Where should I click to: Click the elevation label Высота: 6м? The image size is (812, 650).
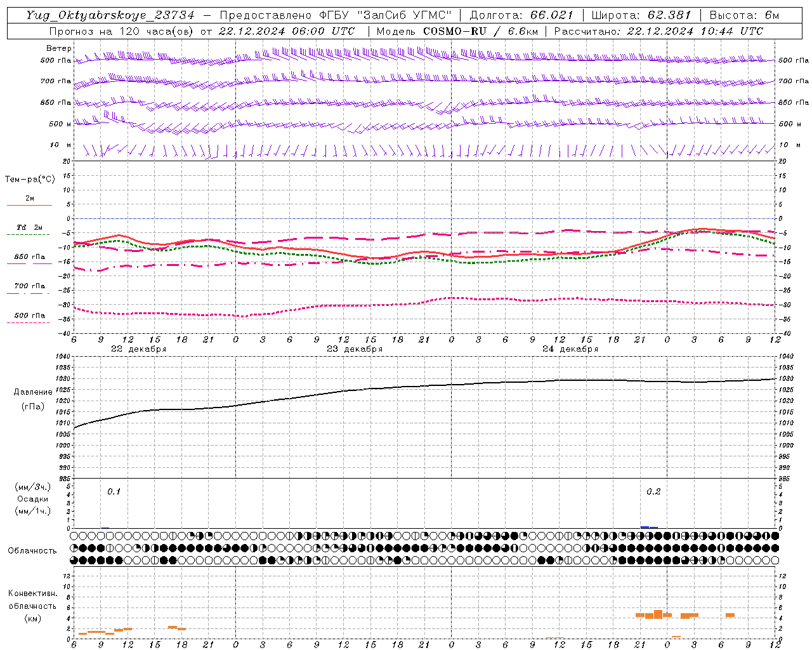point(744,15)
